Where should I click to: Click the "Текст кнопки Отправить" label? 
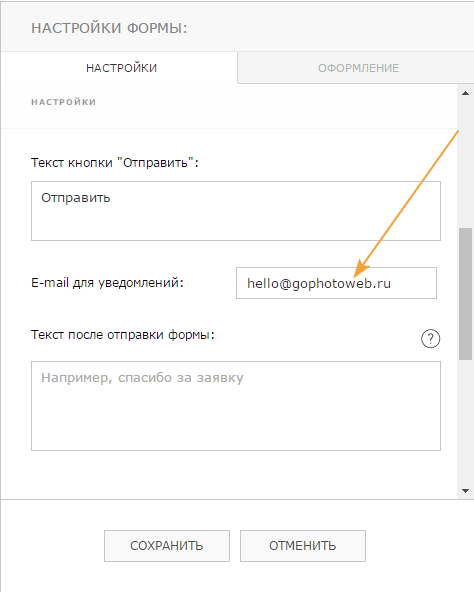click(115, 163)
